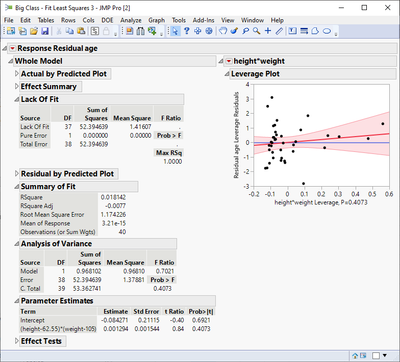Image resolution: width=400 pixels, height=362 pixels.
Task: Expand the Effect Summary section
Action: [17, 87]
